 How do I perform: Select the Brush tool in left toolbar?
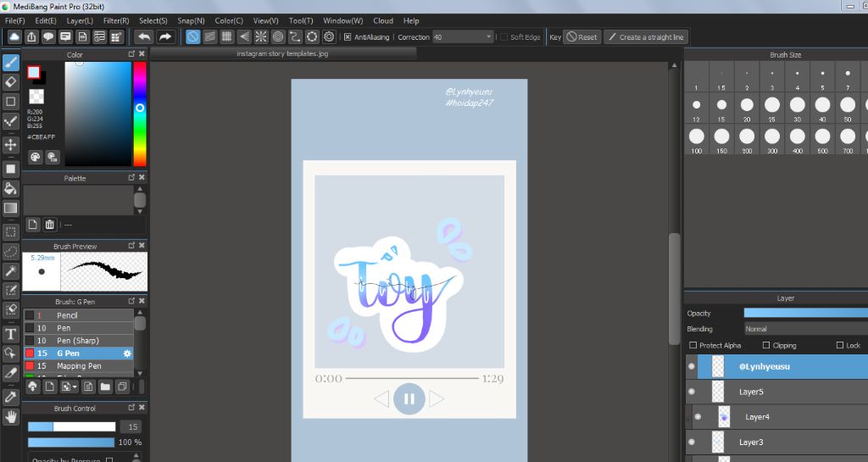point(10,62)
